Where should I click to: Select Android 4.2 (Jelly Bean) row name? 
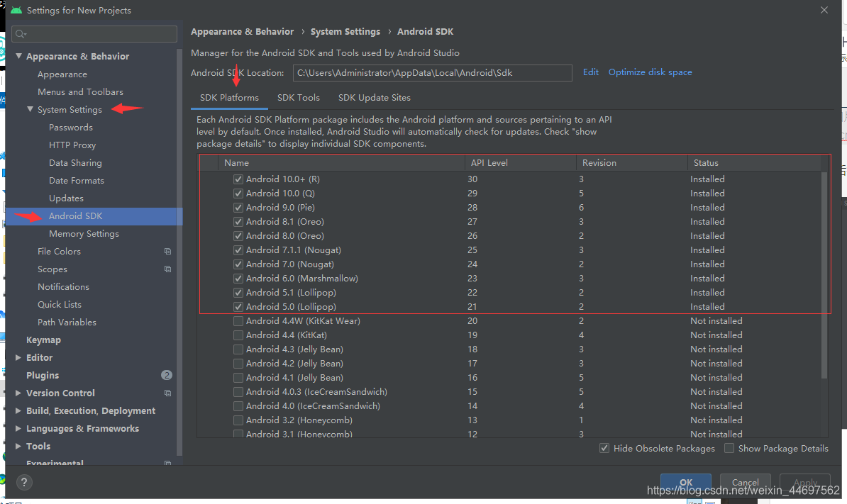click(x=294, y=364)
